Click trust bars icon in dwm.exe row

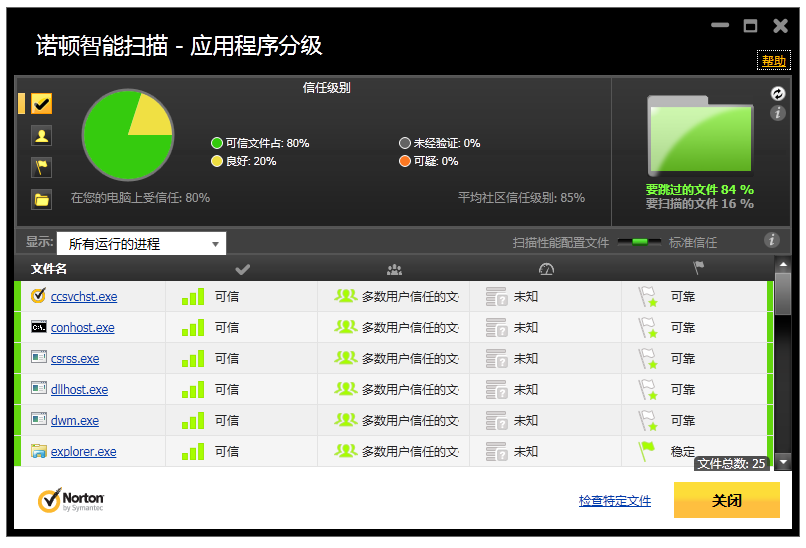point(193,421)
